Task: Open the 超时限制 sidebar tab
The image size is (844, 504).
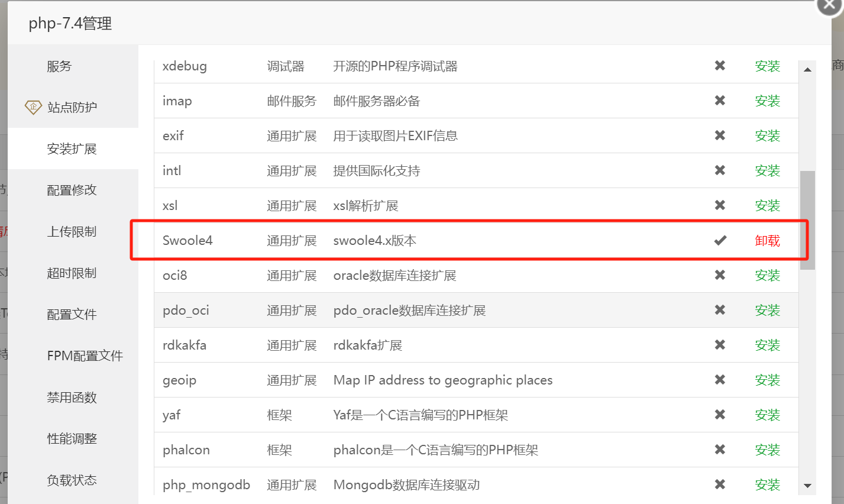Action: pos(73,273)
